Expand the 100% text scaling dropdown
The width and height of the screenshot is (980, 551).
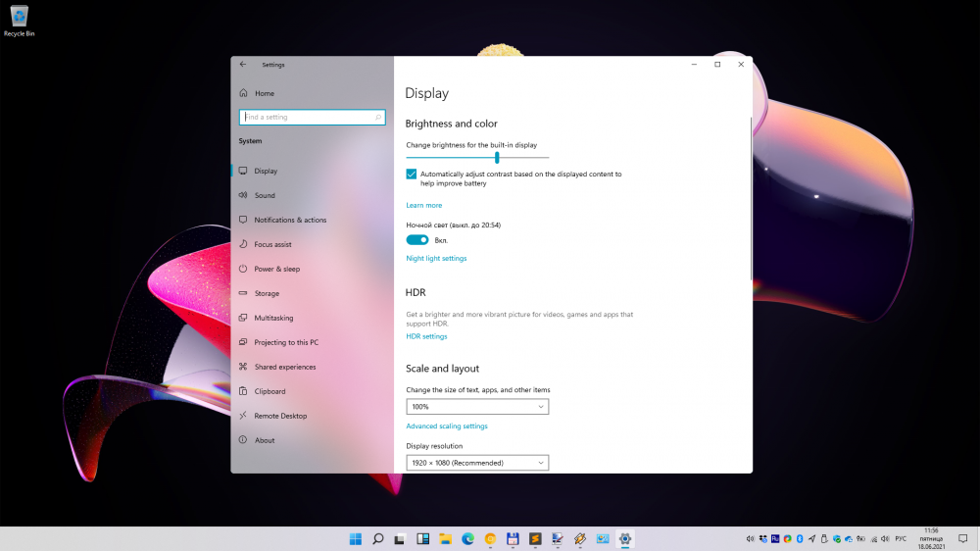[477, 406]
